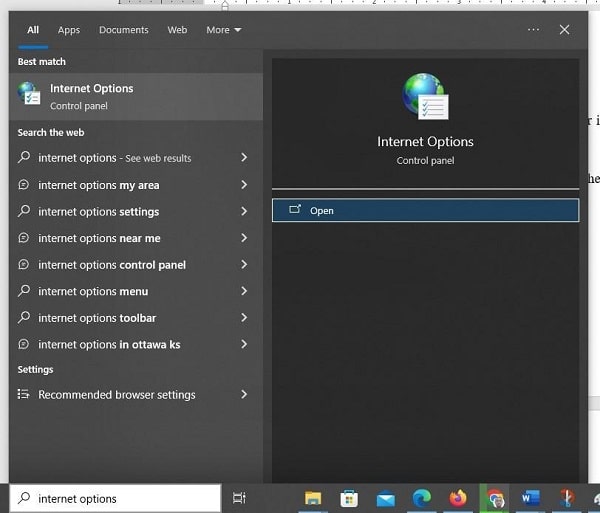The height and width of the screenshot is (513, 600).
Task: Click the open-window icon on Open button
Action: (x=295, y=209)
